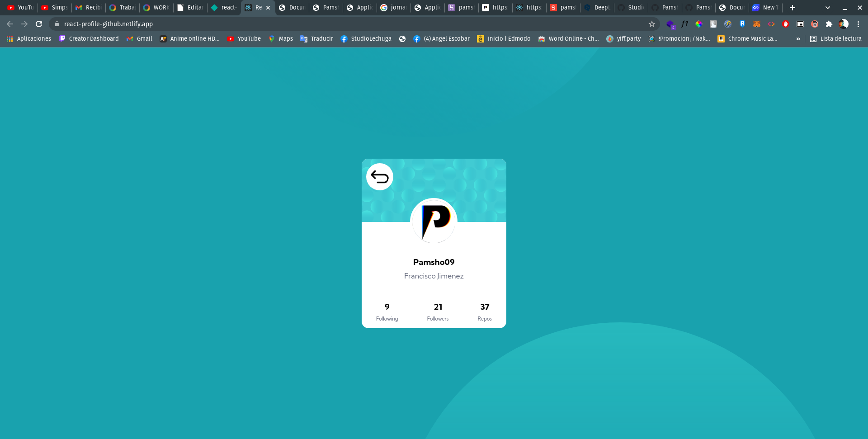Screen dimensions: 868x439
Task: Switch to the jorna Google tab
Action: click(x=394, y=8)
